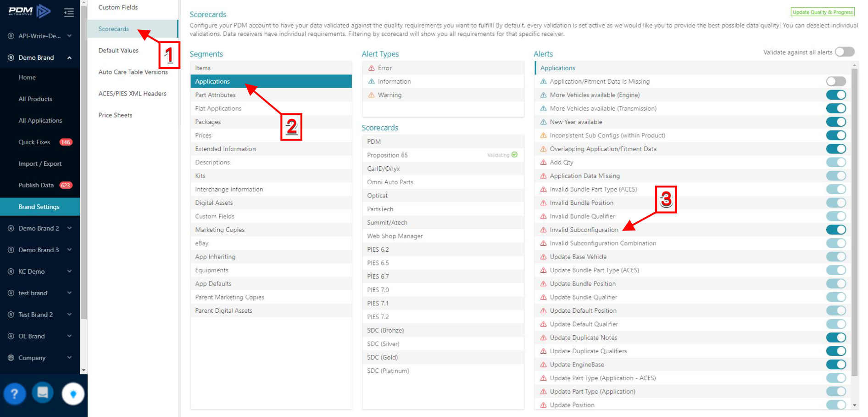Select the PDM scorecard

tap(443, 141)
